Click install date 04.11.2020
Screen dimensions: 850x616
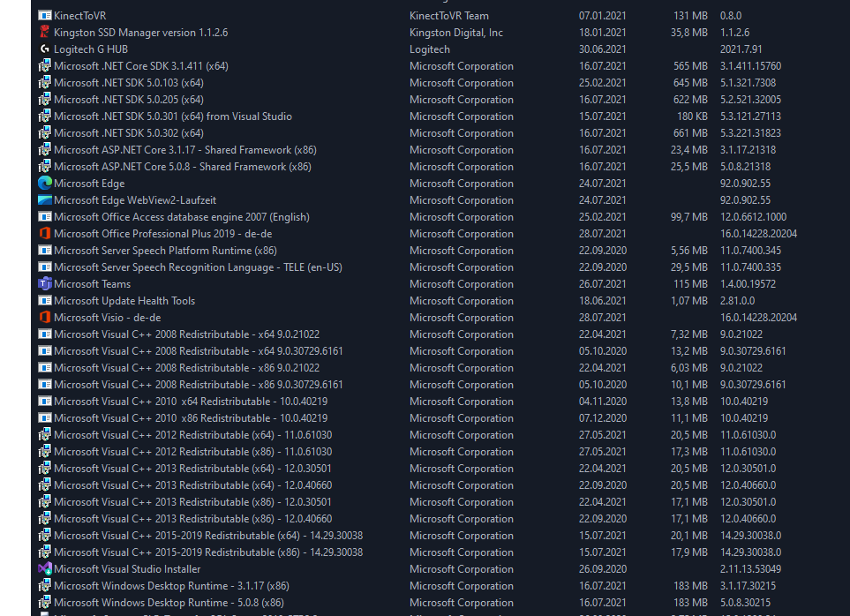pos(602,402)
